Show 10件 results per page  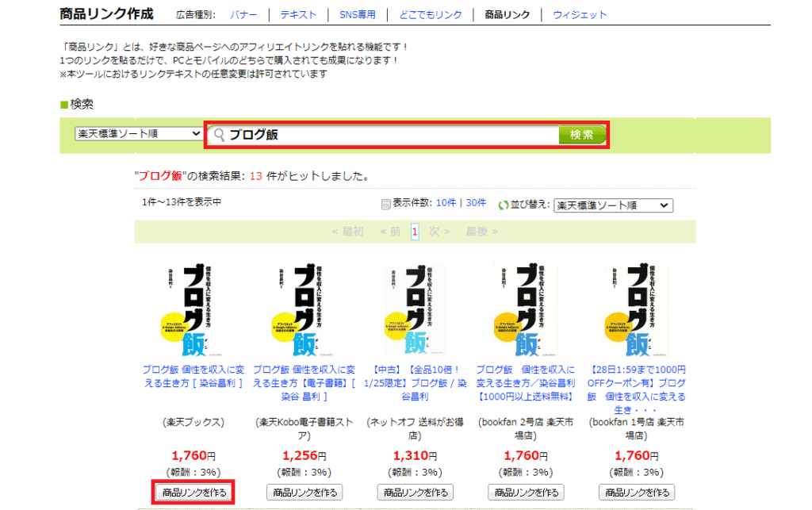446,203
